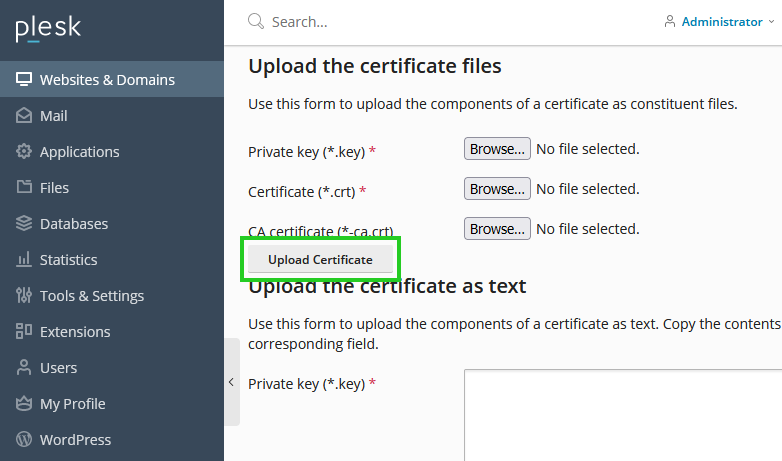Click the Administrator user icon
This screenshot has height=461, width=782.
[670, 21]
